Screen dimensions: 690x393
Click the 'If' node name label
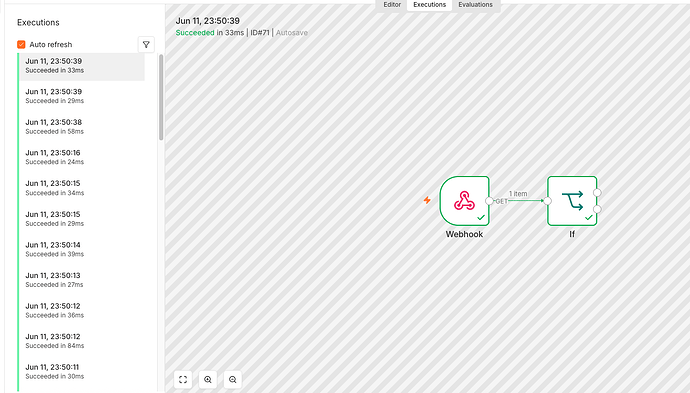[572, 234]
